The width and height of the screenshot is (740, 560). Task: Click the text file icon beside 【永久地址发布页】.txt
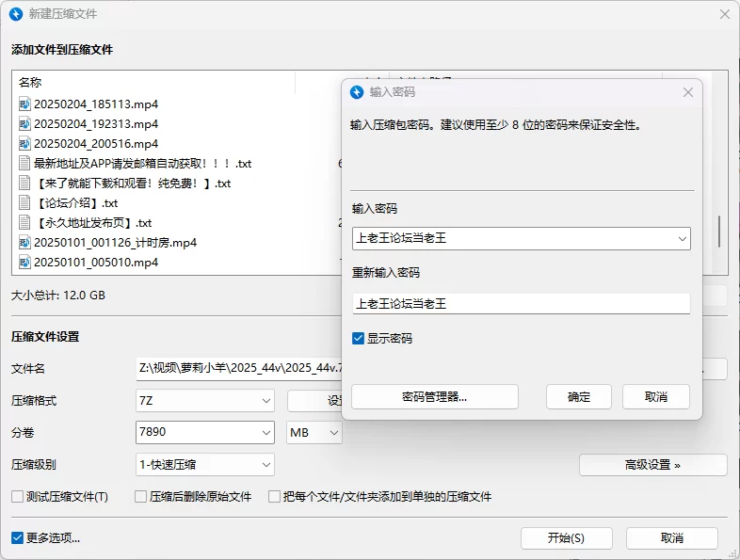pos(24,222)
